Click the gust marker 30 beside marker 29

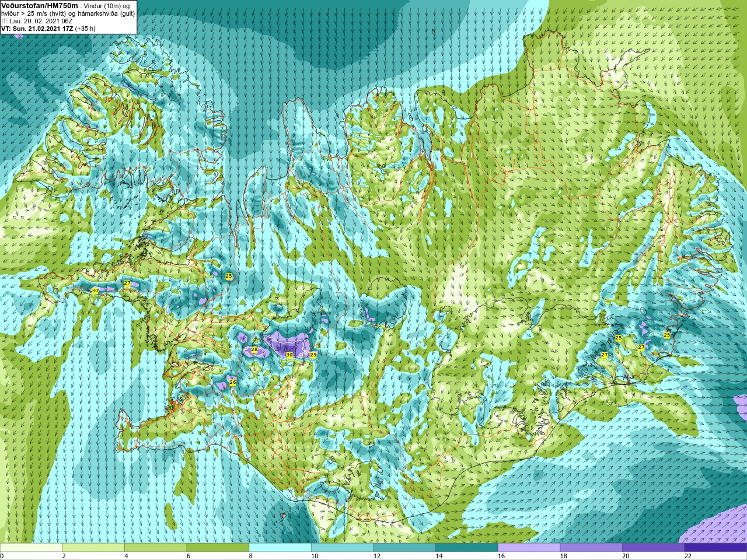pyautogui.click(x=289, y=355)
